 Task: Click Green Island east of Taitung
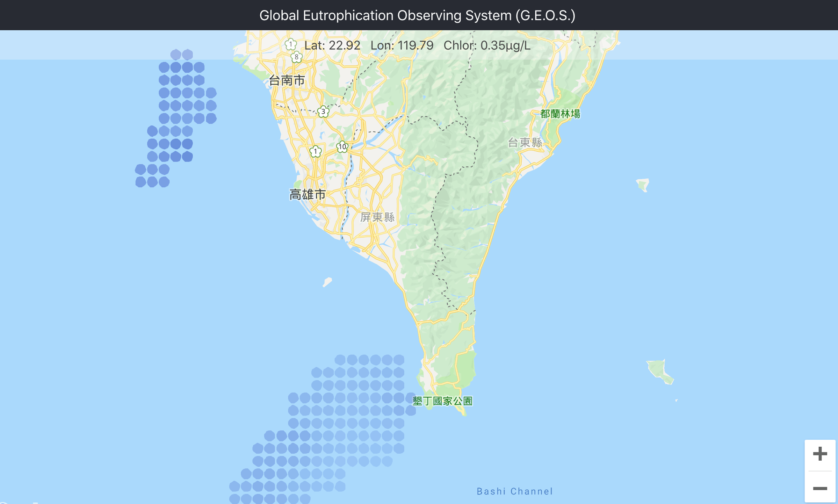tap(643, 184)
